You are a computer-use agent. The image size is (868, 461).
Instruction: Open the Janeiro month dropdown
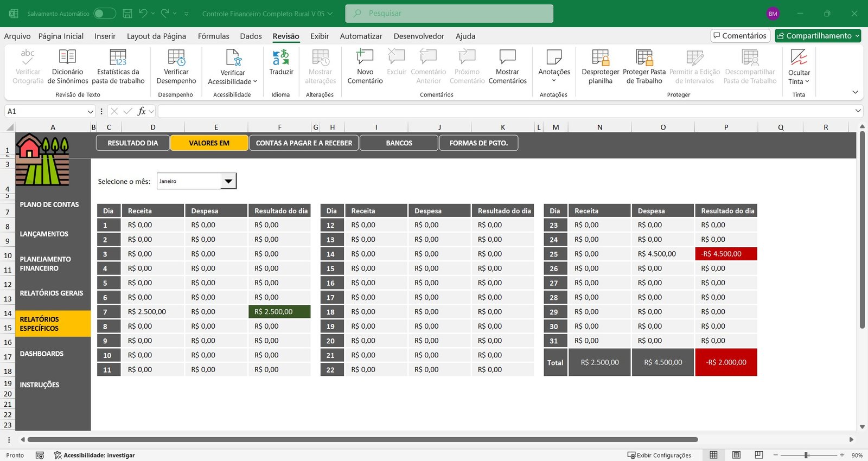(228, 181)
